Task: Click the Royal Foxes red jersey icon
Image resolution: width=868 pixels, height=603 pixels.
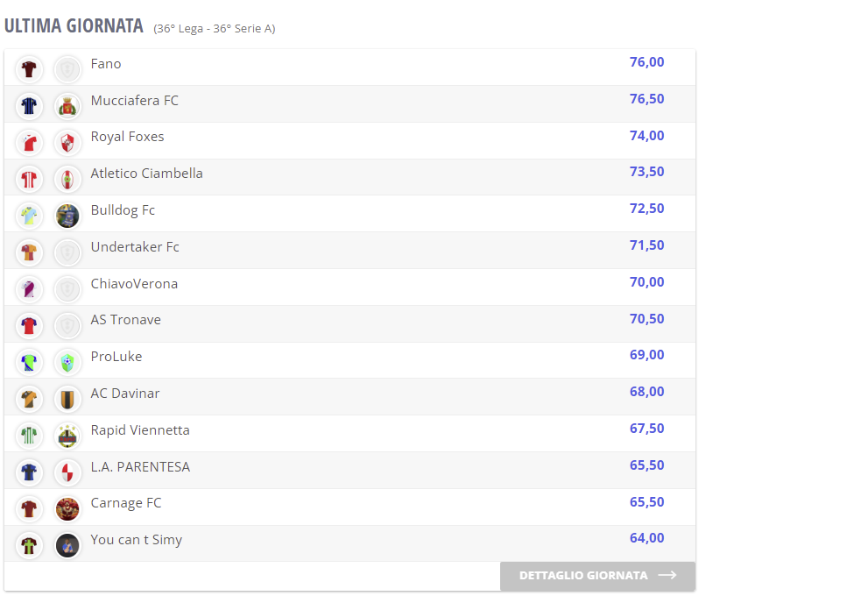Action: point(29,143)
